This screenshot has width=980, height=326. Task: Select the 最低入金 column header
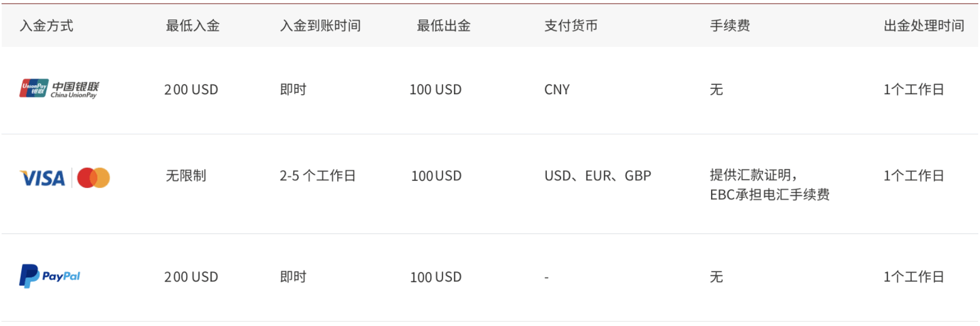tap(193, 25)
